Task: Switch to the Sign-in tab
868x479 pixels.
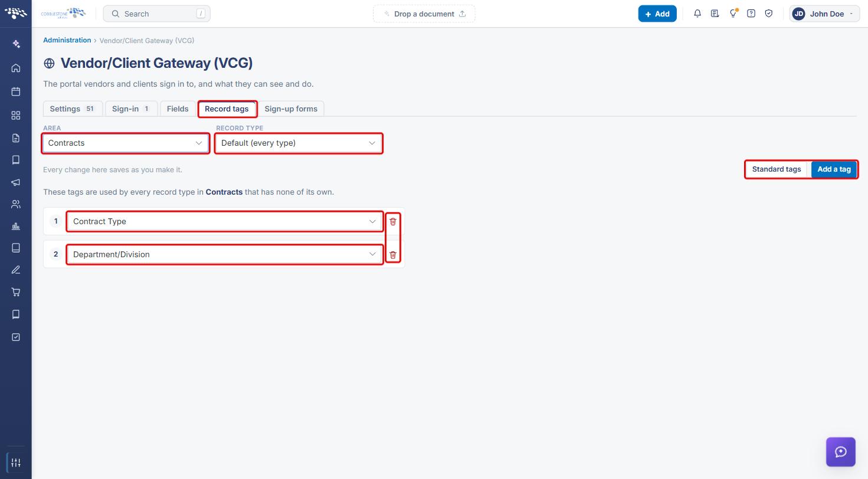Action: pyautogui.click(x=131, y=109)
